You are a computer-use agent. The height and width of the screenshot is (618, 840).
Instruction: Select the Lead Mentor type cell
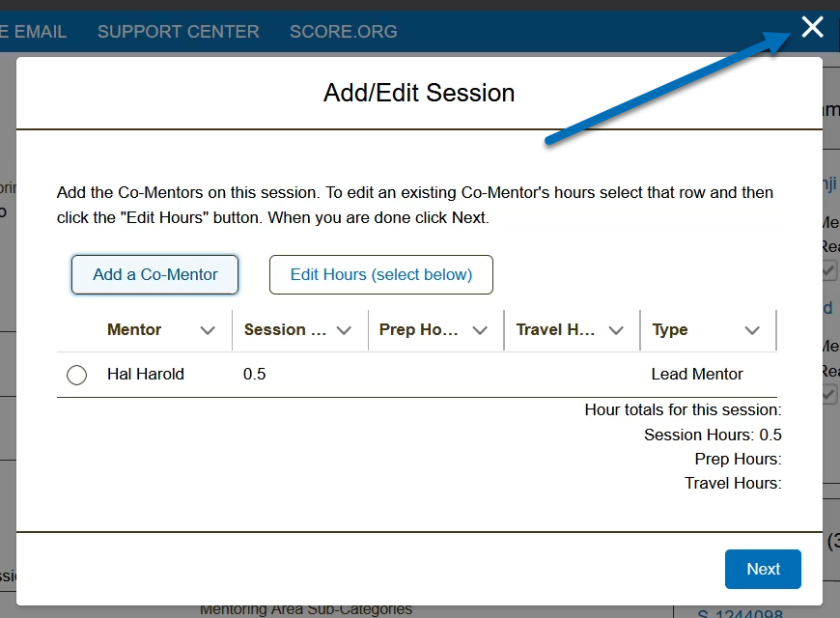click(697, 374)
